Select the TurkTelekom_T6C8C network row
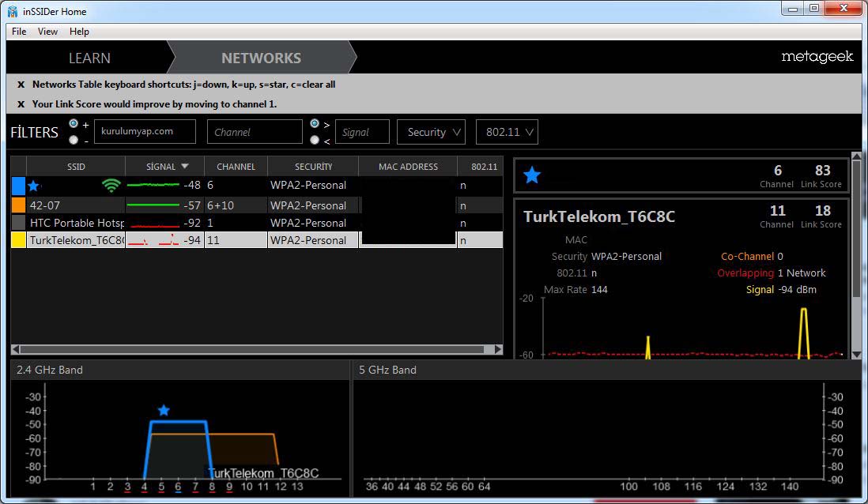This screenshot has width=868, height=504. tap(257, 239)
